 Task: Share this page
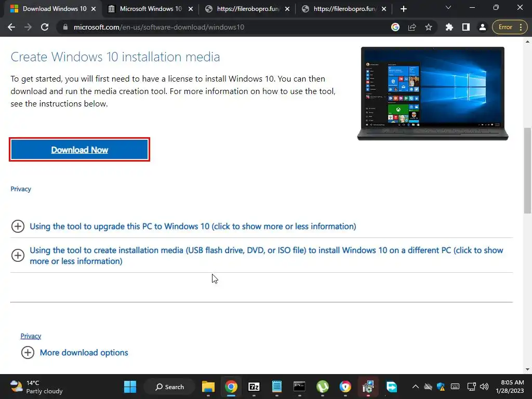pos(412,27)
